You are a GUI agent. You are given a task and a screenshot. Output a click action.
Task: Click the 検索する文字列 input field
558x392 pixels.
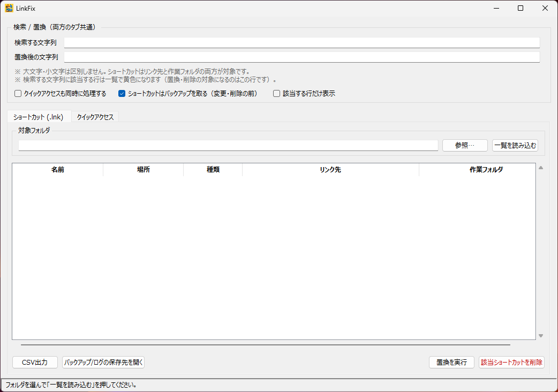pyautogui.click(x=302, y=43)
